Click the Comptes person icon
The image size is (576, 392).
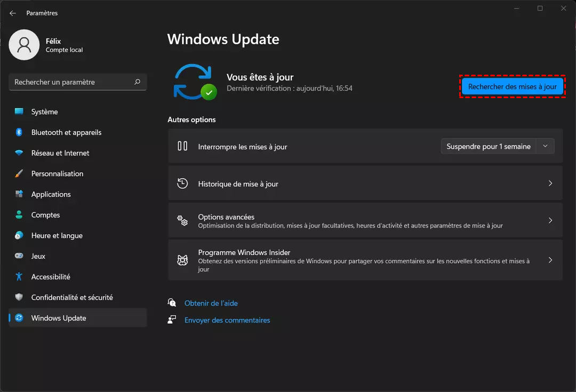[19, 214]
